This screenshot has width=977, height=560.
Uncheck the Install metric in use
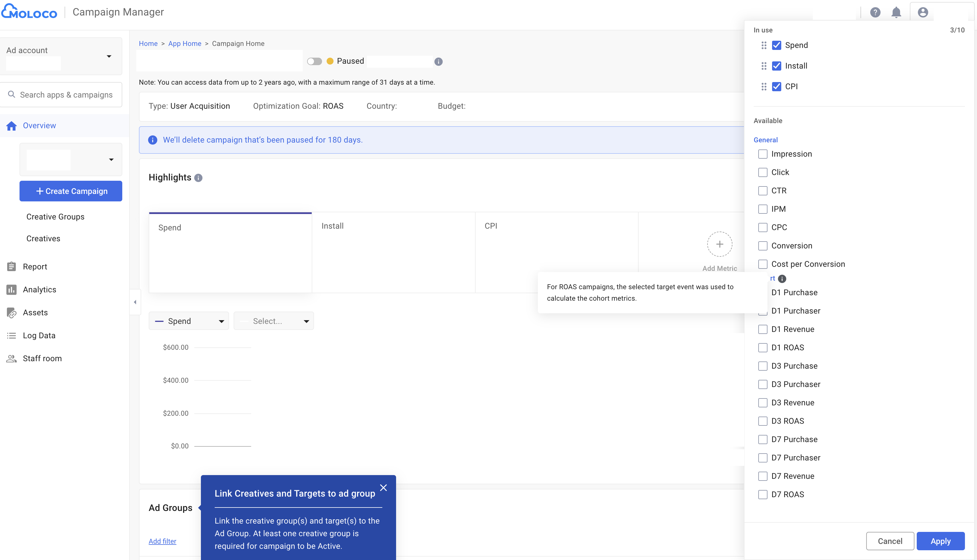[x=777, y=66]
